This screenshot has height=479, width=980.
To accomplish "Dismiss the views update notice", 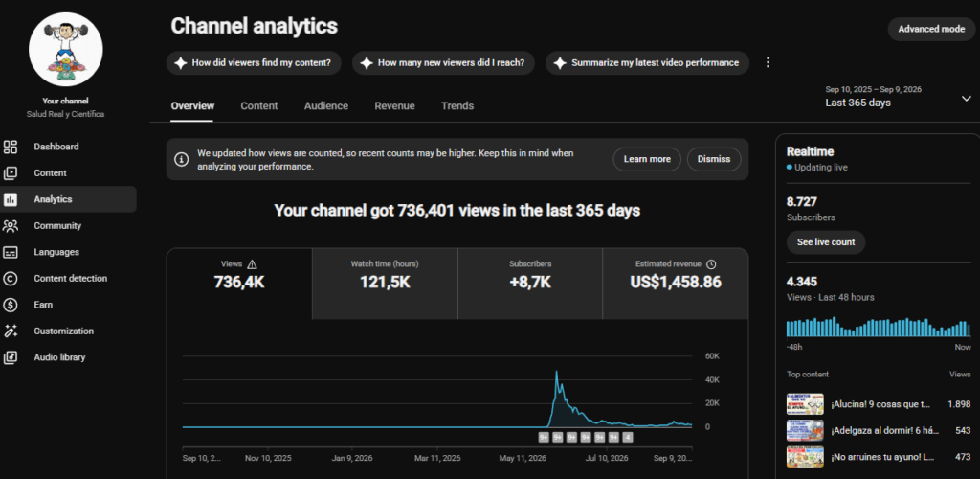I will tap(714, 159).
